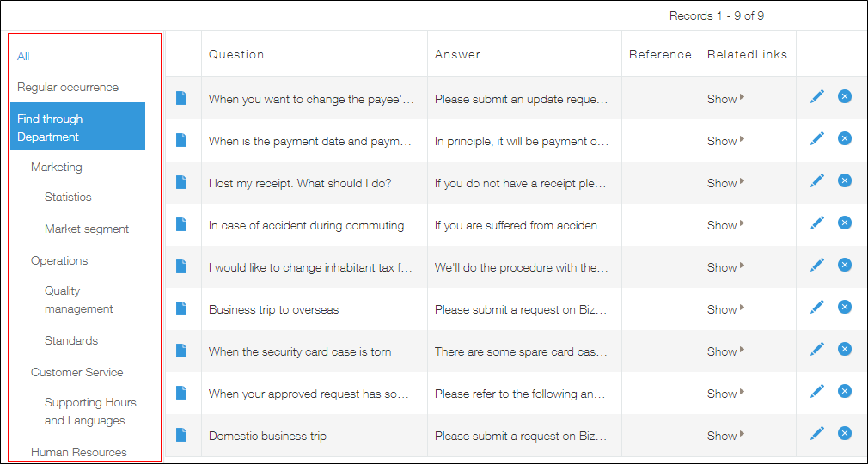The width and height of the screenshot is (868, 464).
Task: Choose Quality management subcategory
Action: coord(78,300)
